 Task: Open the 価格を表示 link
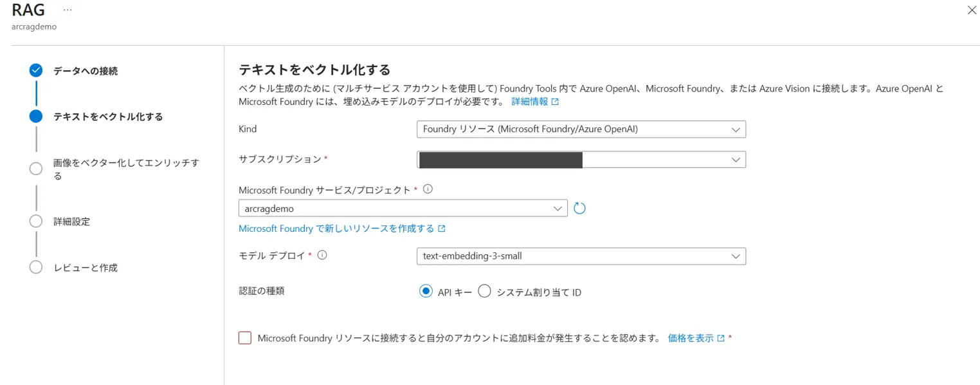click(691, 338)
